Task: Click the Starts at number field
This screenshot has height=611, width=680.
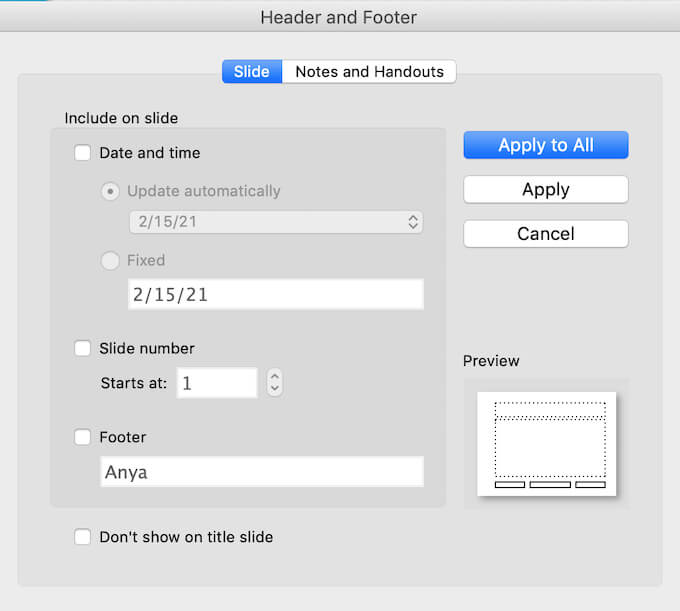Action: 217,383
